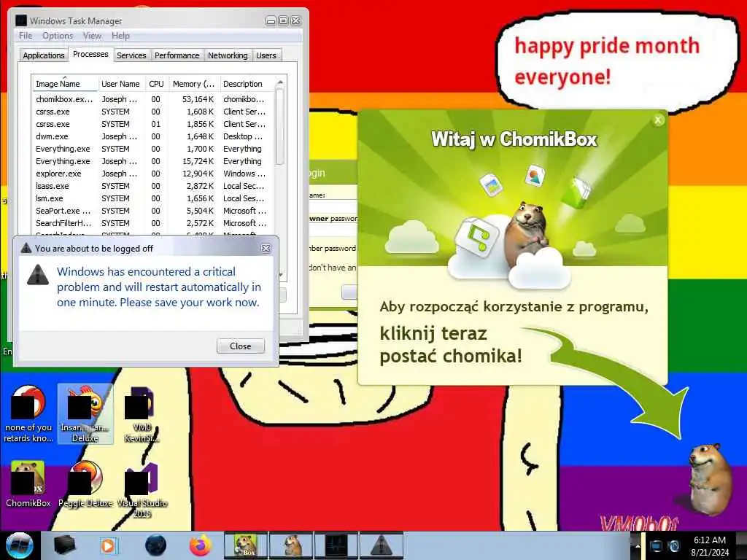Select Everything.exe row with 1,700 K memory
747x560 pixels.
tap(153, 149)
